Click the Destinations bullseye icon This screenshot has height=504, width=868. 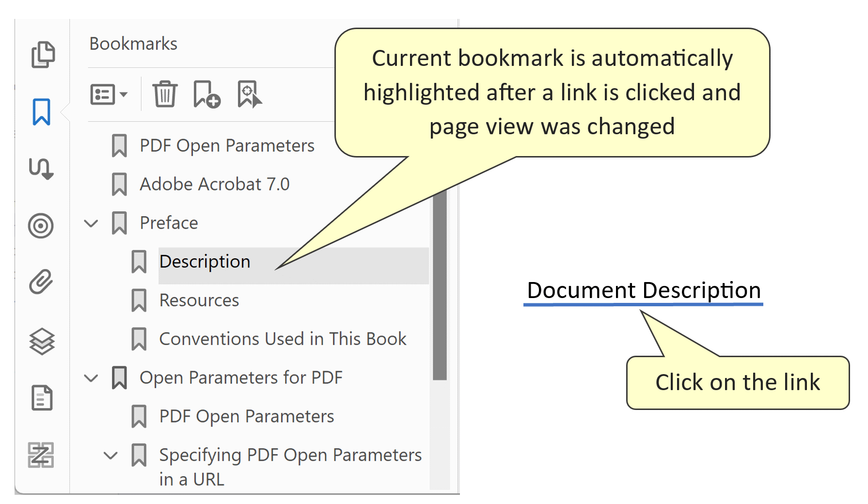click(43, 226)
